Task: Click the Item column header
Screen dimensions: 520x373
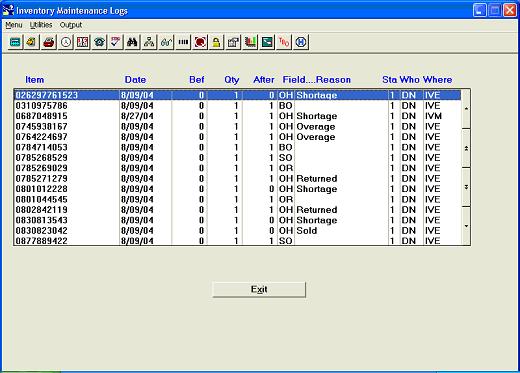Action: (35, 80)
